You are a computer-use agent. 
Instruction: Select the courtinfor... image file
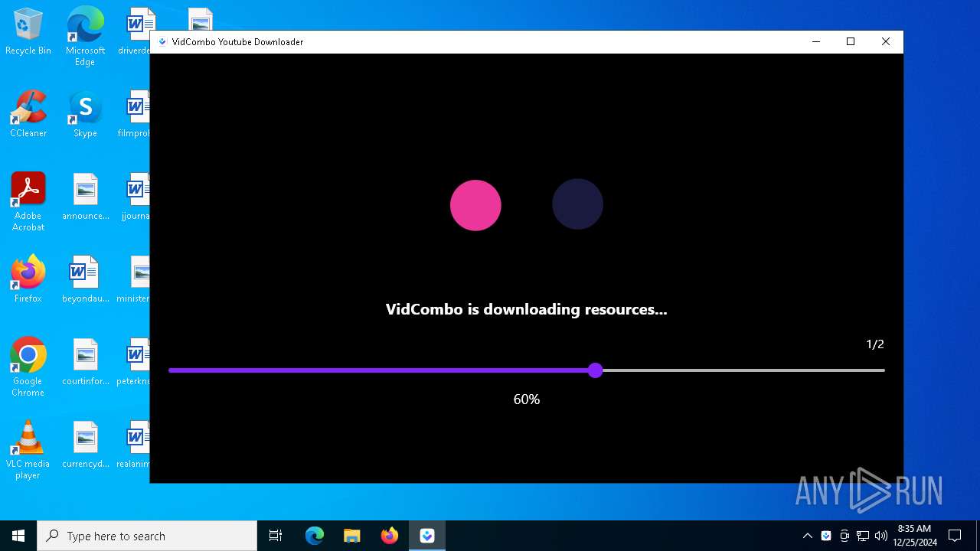pyautogui.click(x=85, y=363)
